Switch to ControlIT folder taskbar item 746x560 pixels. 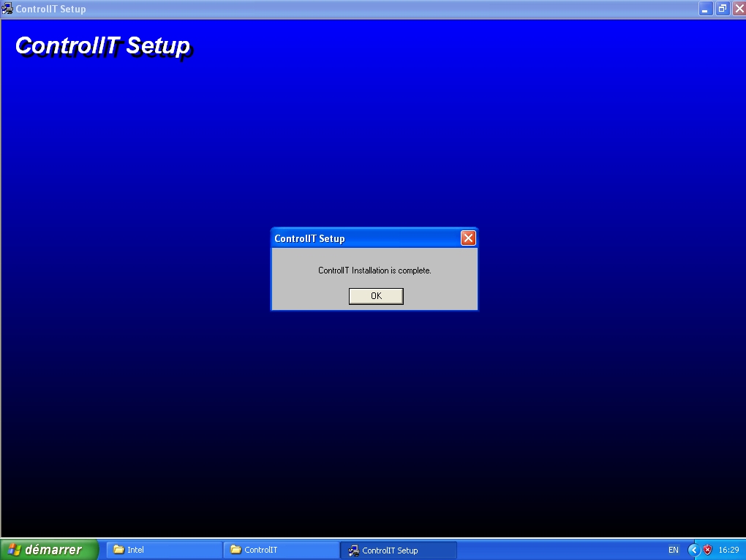(x=281, y=550)
